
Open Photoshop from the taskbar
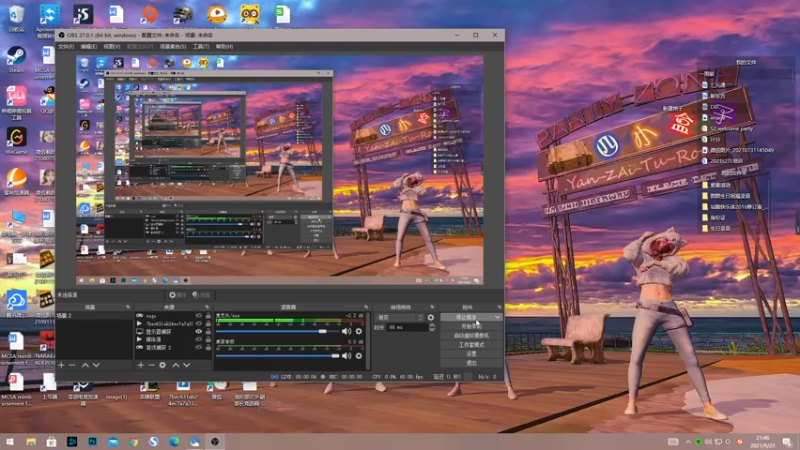[92, 442]
